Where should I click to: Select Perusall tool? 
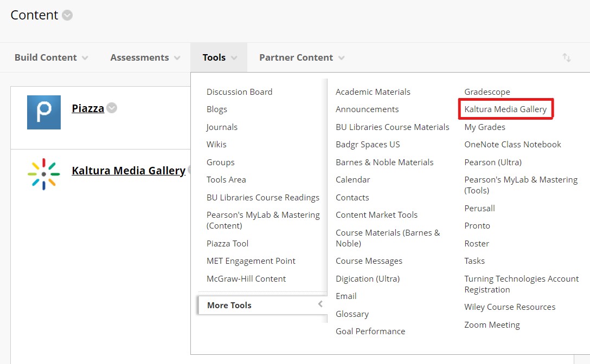[479, 209]
